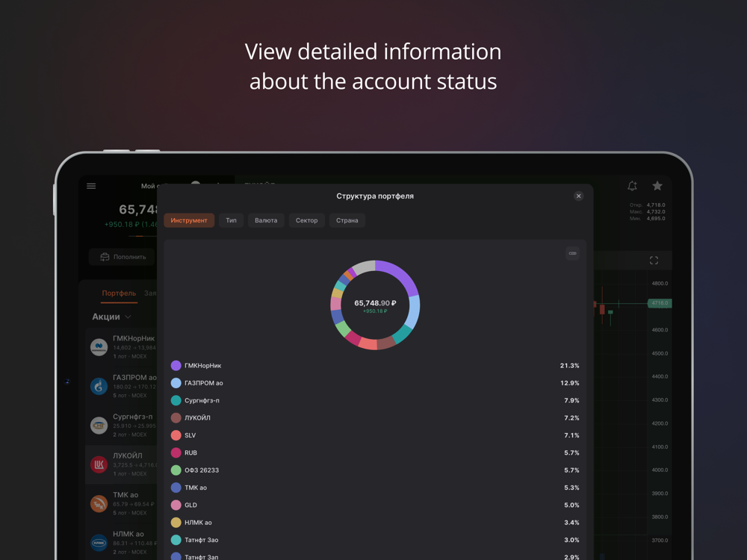The width and height of the screenshot is (747, 560).
Task: Select the Татнфт 3ао legend label
Action: 202,540
